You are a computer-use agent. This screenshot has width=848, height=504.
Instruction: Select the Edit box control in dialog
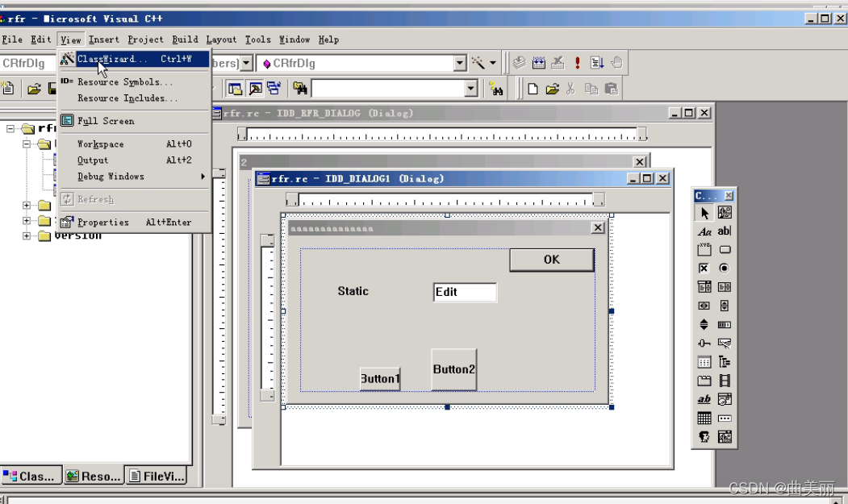[x=465, y=292]
